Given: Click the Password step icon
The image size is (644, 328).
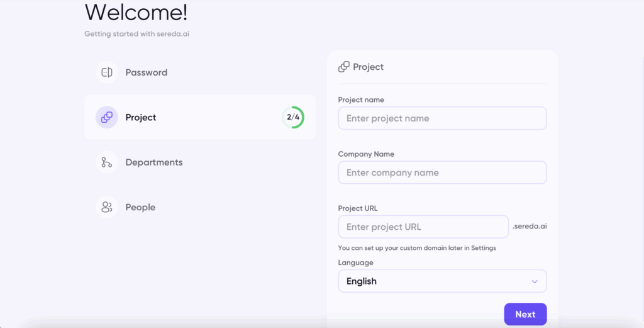Looking at the screenshot, I should (107, 72).
